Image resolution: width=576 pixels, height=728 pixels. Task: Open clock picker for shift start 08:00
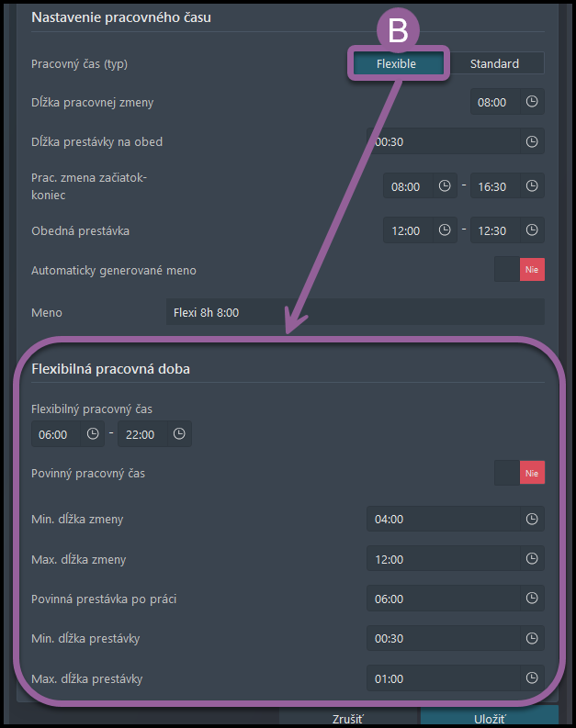tap(445, 185)
